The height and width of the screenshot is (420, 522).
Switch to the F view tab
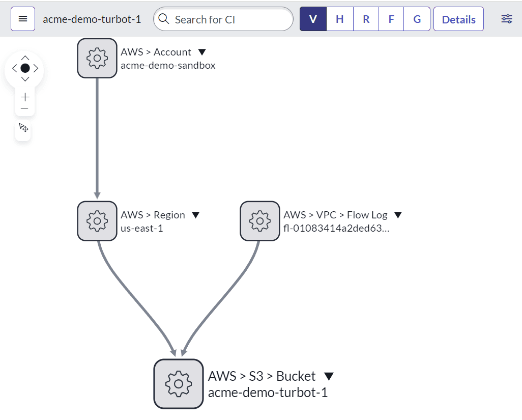[x=391, y=19]
